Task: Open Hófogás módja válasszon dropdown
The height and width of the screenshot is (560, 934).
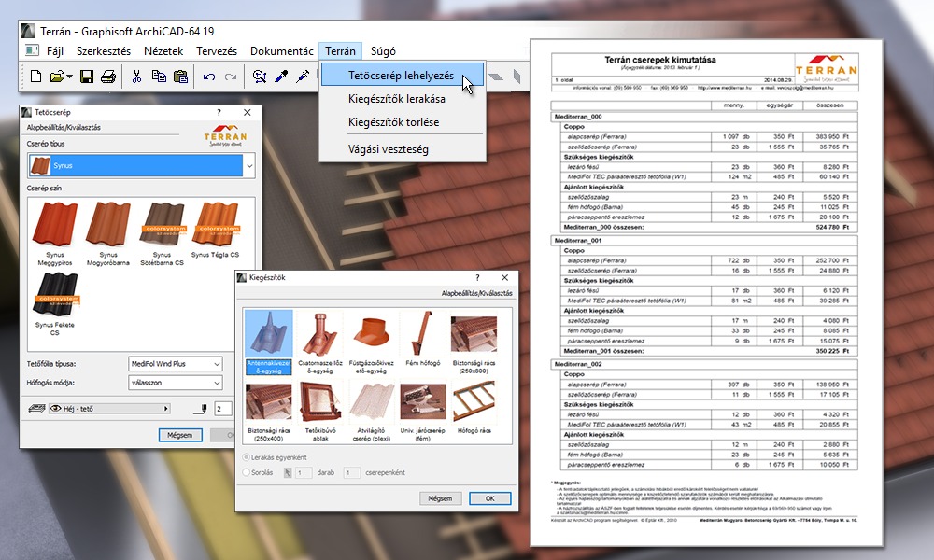Action: tap(176, 383)
